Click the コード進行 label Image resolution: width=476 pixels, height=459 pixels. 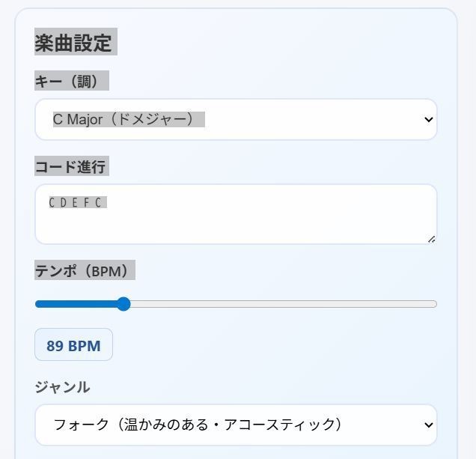pyautogui.click(x=72, y=166)
